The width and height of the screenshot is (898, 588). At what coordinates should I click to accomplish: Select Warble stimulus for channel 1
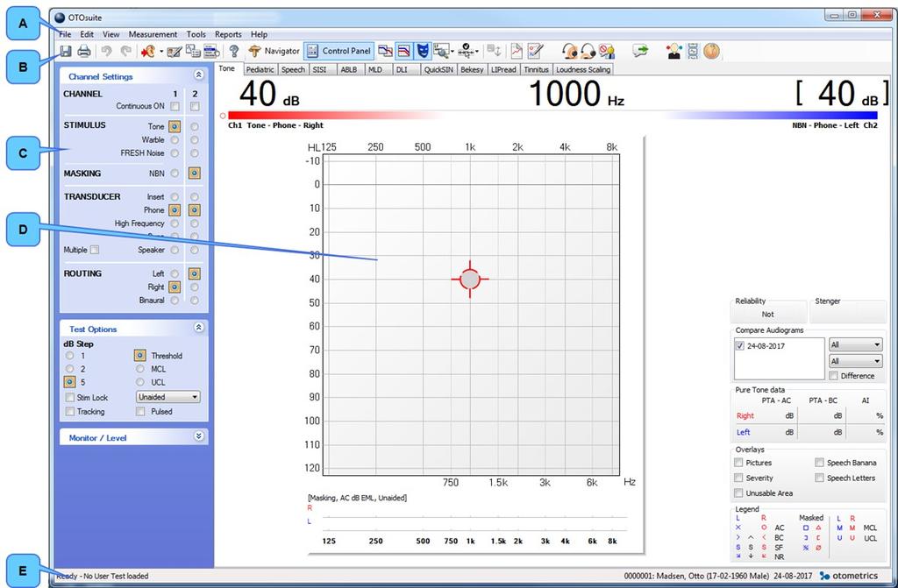175,139
